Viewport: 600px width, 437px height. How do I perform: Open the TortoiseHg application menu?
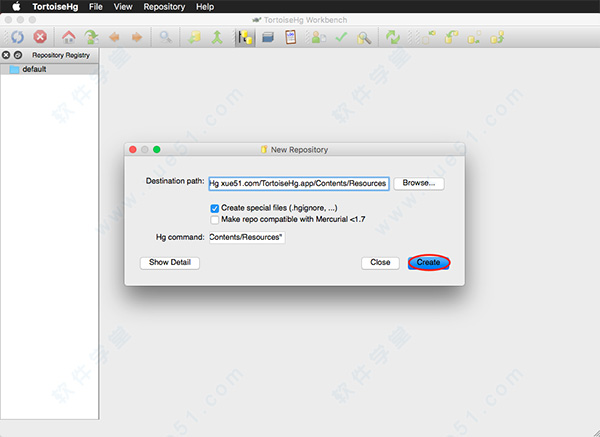tap(55, 7)
